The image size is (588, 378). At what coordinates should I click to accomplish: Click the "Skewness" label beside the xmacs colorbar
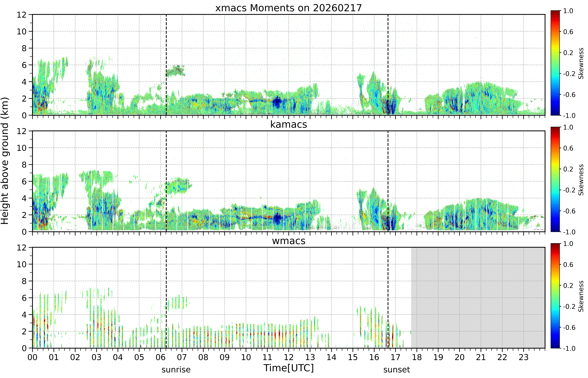[x=581, y=63]
